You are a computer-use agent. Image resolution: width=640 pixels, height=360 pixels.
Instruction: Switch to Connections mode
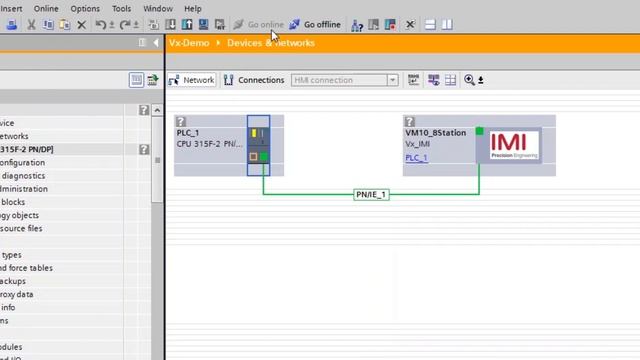[x=254, y=80]
